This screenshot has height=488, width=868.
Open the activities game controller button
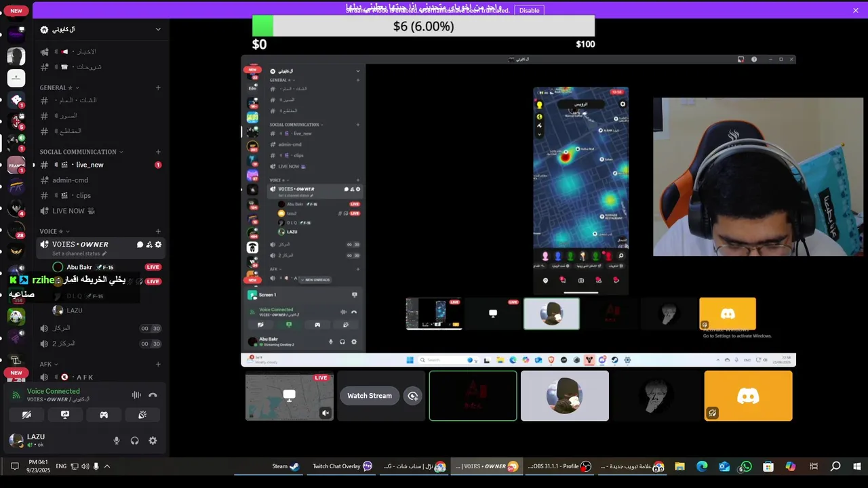coord(104,415)
